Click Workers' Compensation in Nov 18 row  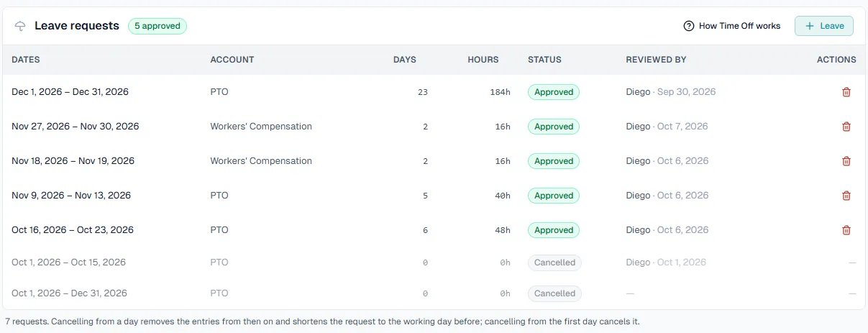[x=261, y=161]
